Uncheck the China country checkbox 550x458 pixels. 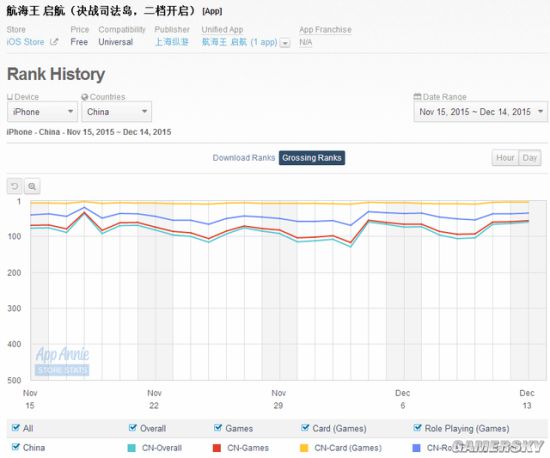[x=15, y=447]
